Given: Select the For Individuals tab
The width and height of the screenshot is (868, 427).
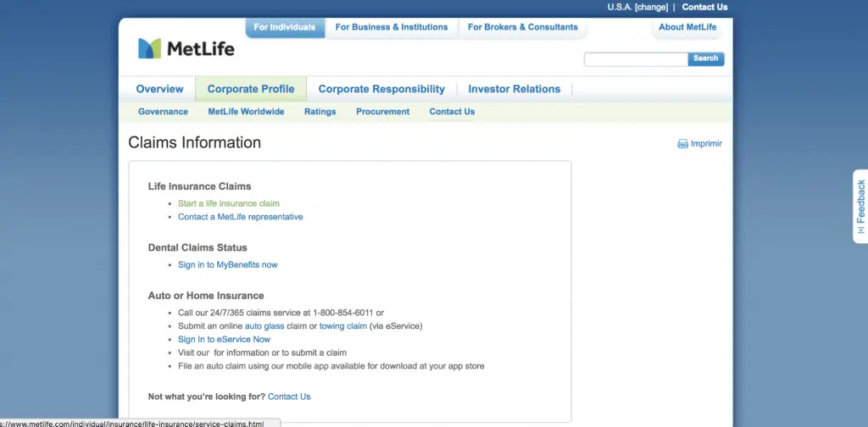Looking at the screenshot, I should [285, 27].
